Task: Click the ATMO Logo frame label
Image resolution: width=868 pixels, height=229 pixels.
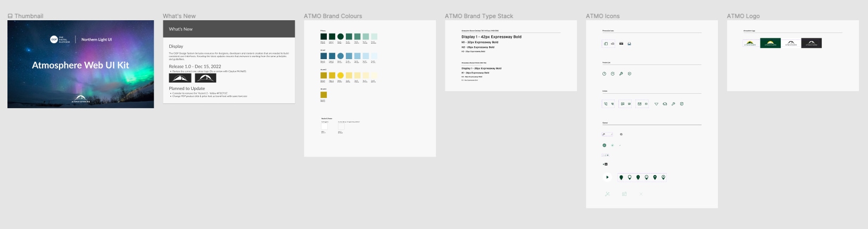Action: click(x=743, y=16)
